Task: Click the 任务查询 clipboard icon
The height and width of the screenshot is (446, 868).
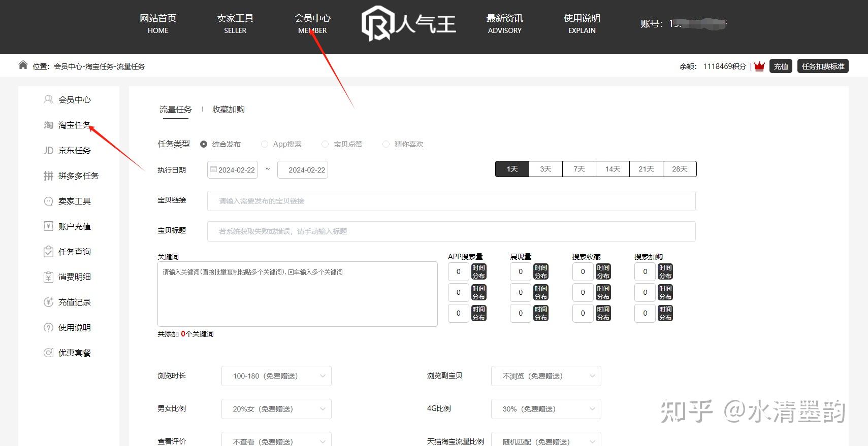Action: [x=48, y=252]
